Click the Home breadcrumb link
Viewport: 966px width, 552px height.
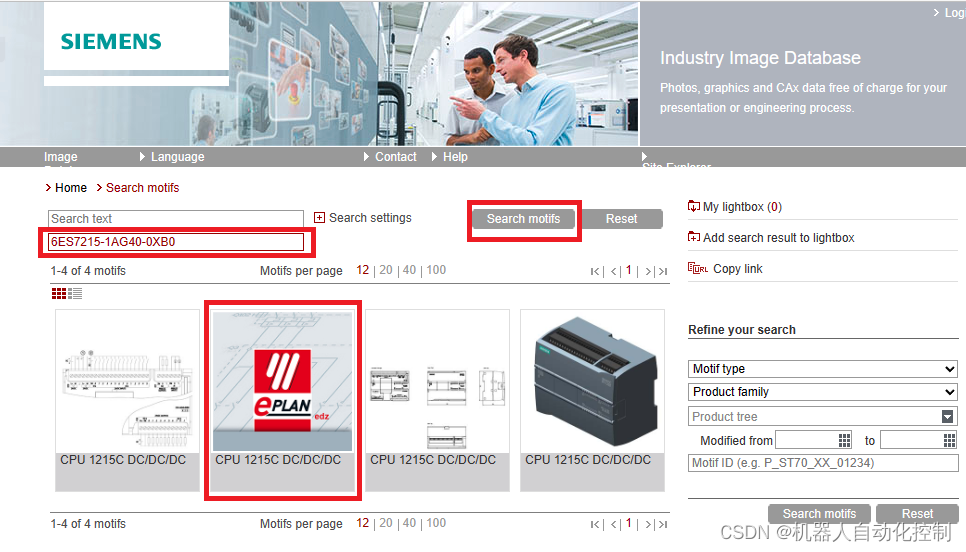(71, 188)
